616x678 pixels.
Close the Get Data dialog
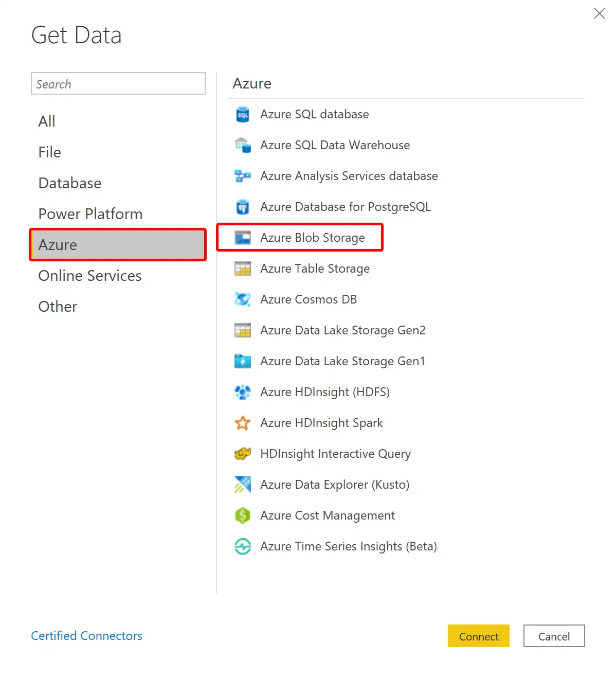pos(600,13)
